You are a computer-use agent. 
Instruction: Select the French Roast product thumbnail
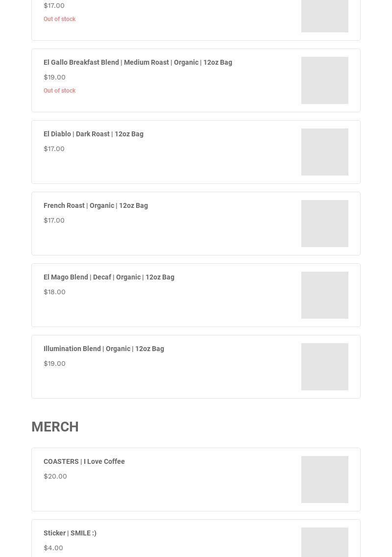pyautogui.click(x=324, y=224)
